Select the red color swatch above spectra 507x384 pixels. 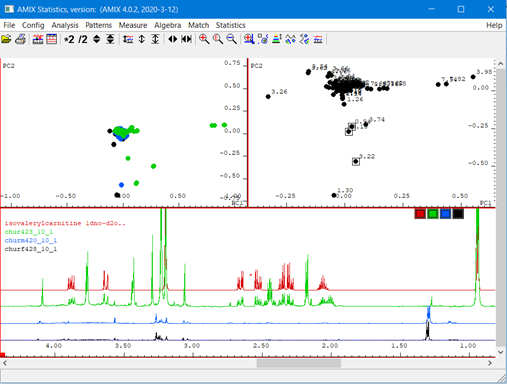click(x=420, y=214)
